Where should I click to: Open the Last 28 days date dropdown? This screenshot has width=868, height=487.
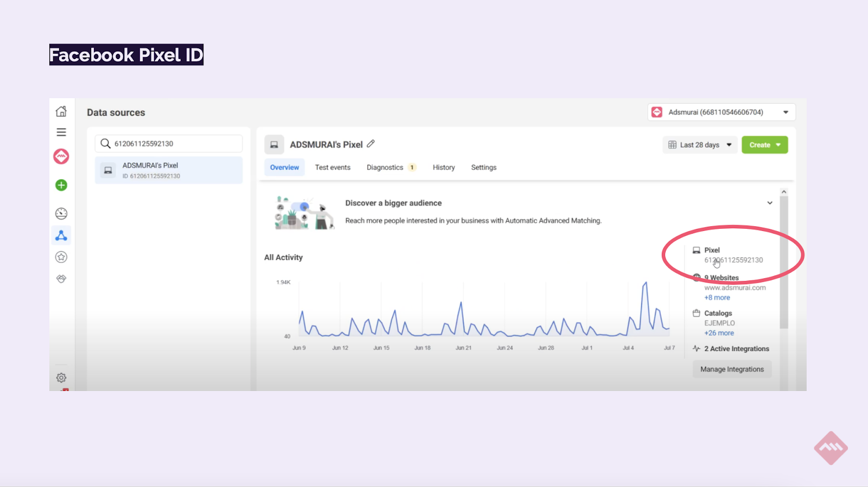pos(700,145)
